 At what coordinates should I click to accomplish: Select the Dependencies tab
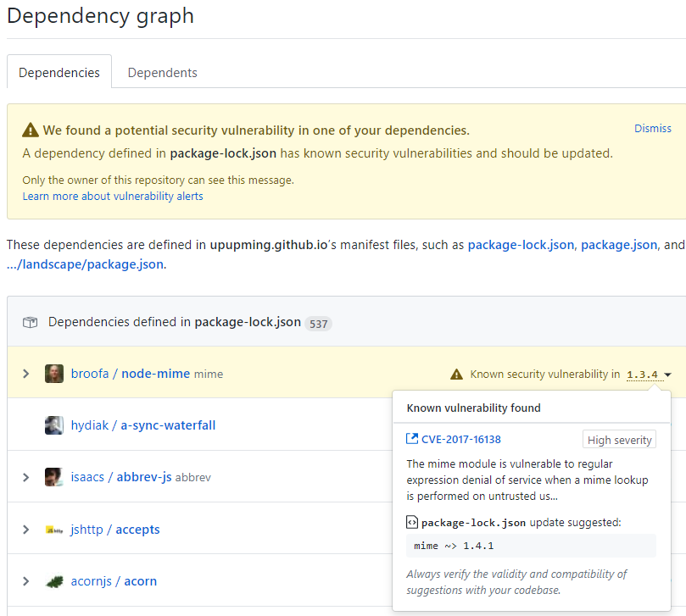(x=59, y=72)
